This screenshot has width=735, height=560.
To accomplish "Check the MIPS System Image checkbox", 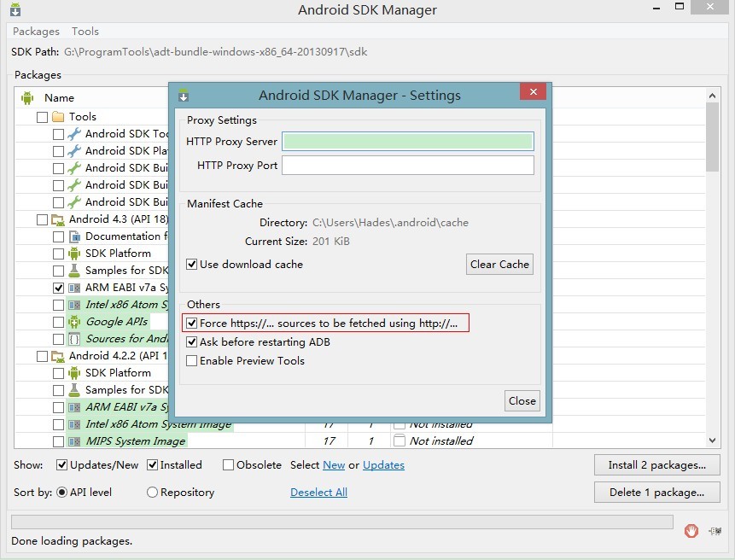I will click(x=59, y=441).
